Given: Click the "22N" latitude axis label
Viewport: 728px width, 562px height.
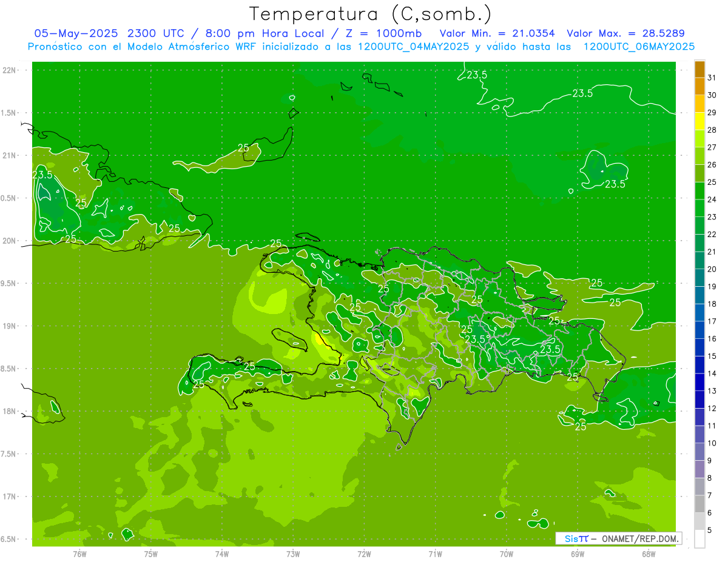Looking at the screenshot, I should pos(10,70).
